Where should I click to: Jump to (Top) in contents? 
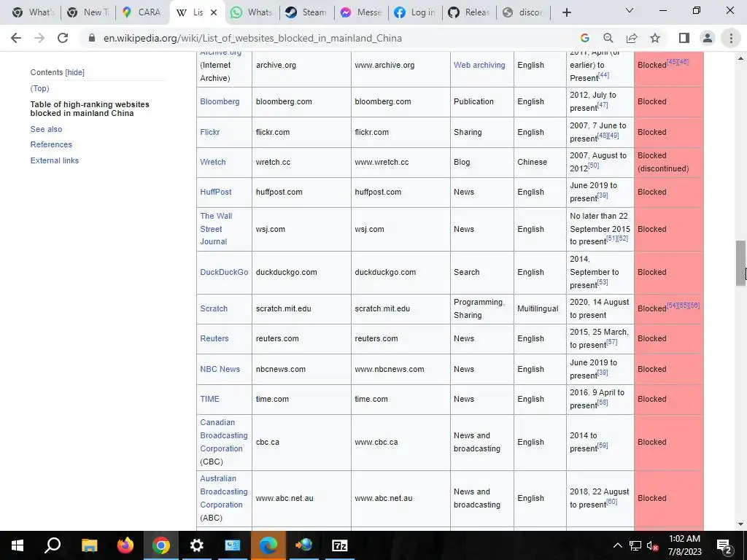tap(39, 88)
